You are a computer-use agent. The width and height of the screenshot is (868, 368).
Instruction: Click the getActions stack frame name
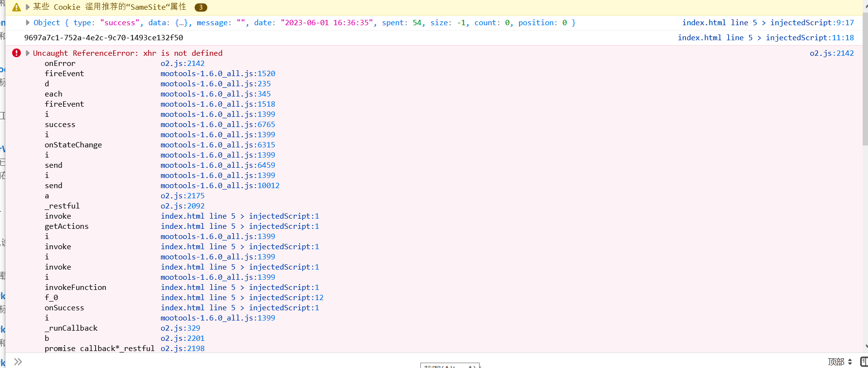coord(67,226)
